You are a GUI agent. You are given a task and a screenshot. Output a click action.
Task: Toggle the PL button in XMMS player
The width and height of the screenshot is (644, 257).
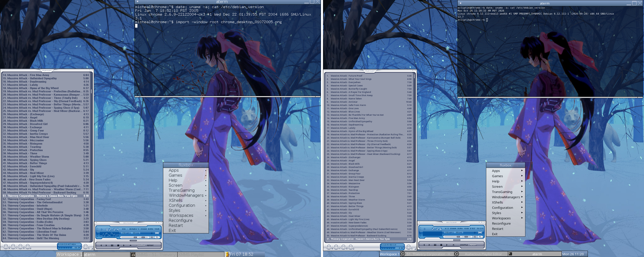157,237
